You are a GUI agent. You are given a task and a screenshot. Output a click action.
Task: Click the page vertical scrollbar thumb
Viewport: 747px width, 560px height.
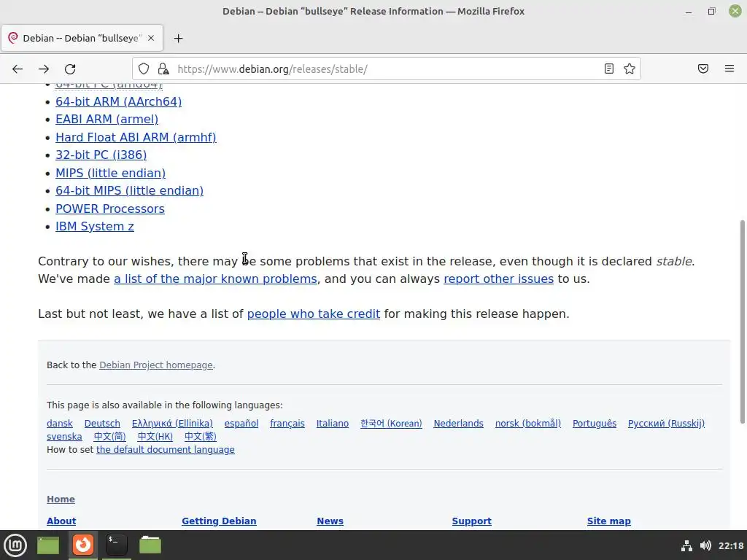point(742,322)
